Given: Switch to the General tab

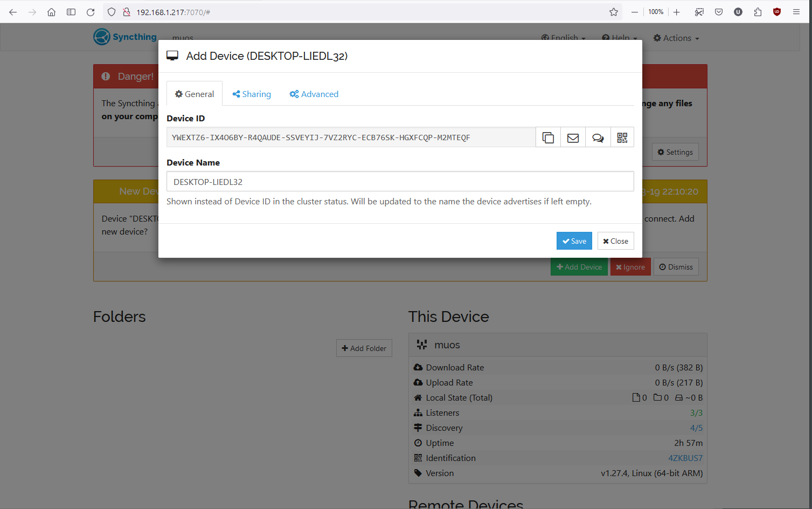Looking at the screenshot, I should 195,94.
